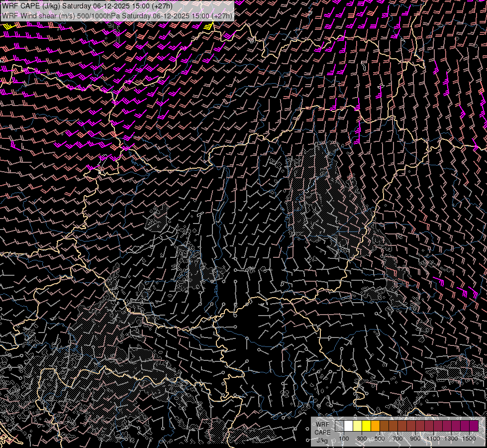Click the 700 legend value
The width and height of the screenshot is (487, 448).
click(397, 439)
